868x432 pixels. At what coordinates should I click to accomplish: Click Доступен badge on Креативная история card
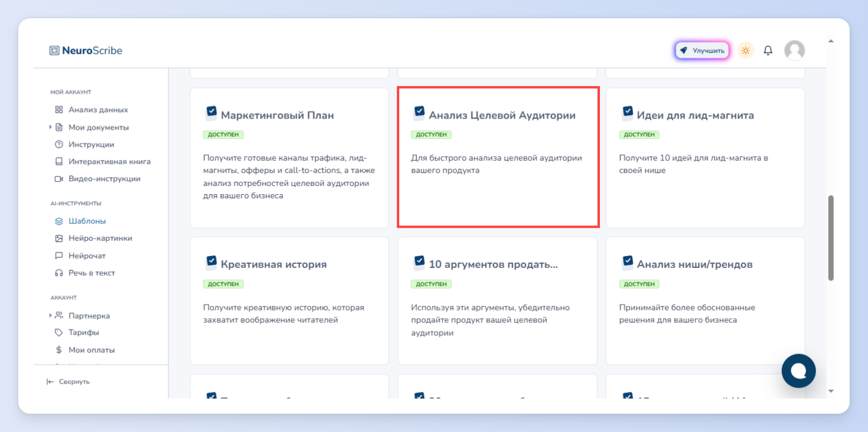[x=223, y=284]
